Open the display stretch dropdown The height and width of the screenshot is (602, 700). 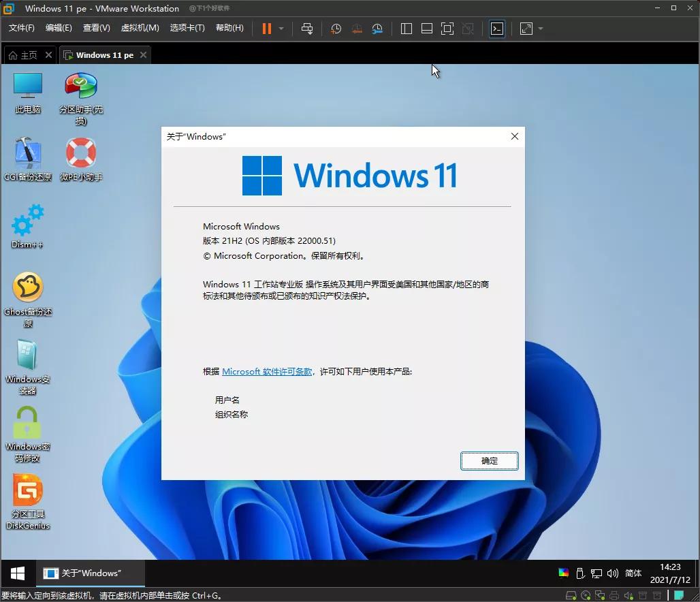point(541,29)
